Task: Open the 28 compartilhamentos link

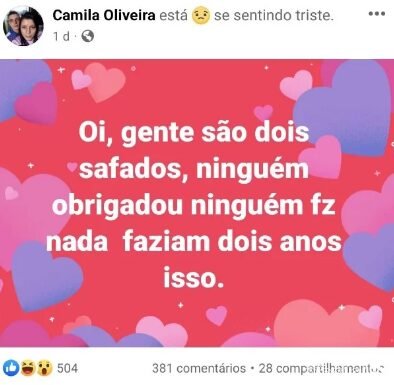Action: (x=322, y=368)
